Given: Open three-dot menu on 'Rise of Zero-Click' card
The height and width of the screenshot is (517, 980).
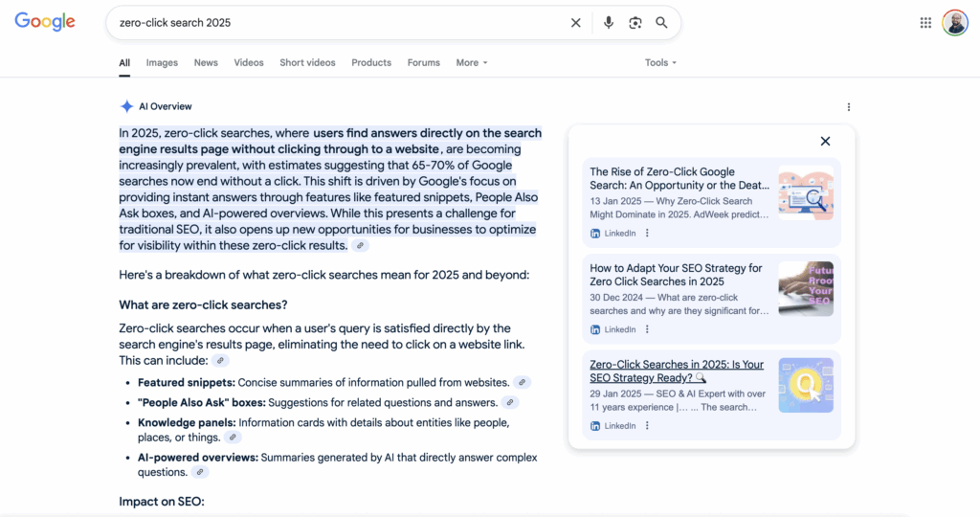Looking at the screenshot, I should 647,234.
